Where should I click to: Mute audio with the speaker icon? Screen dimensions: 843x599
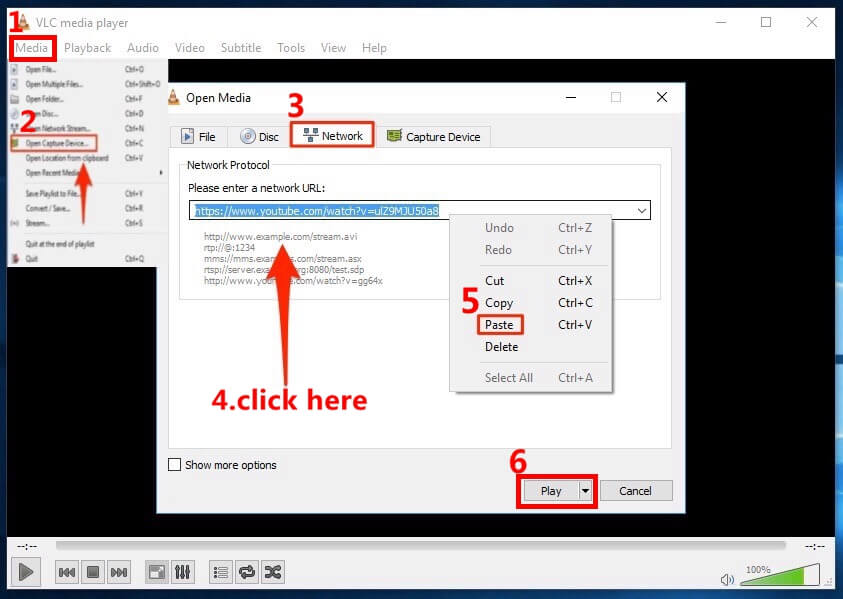pos(727,579)
